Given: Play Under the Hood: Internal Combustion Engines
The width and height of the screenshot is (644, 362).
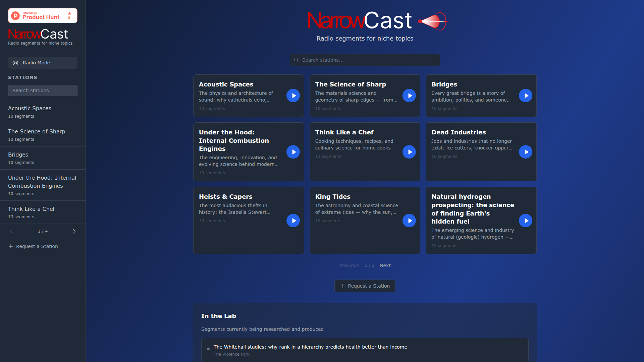Looking at the screenshot, I should 293,152.
